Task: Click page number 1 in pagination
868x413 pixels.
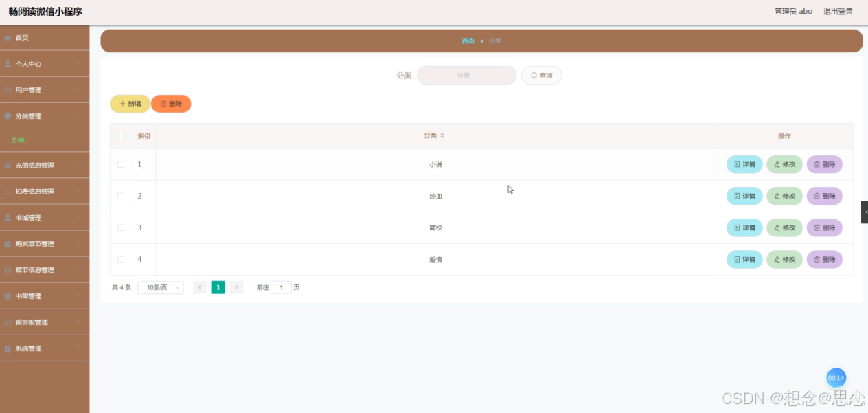Action: coord(218,287)
